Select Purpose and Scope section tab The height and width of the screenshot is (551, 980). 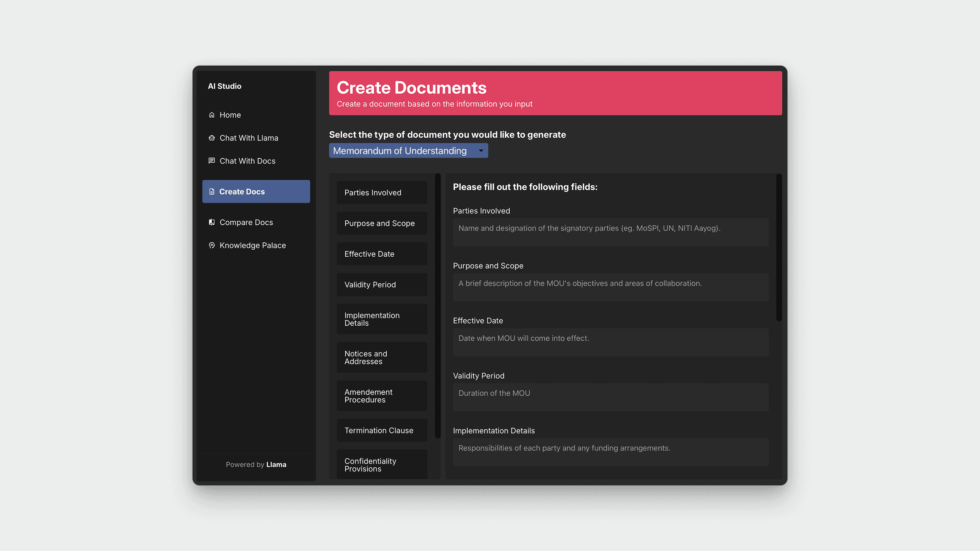click(381, 223)
